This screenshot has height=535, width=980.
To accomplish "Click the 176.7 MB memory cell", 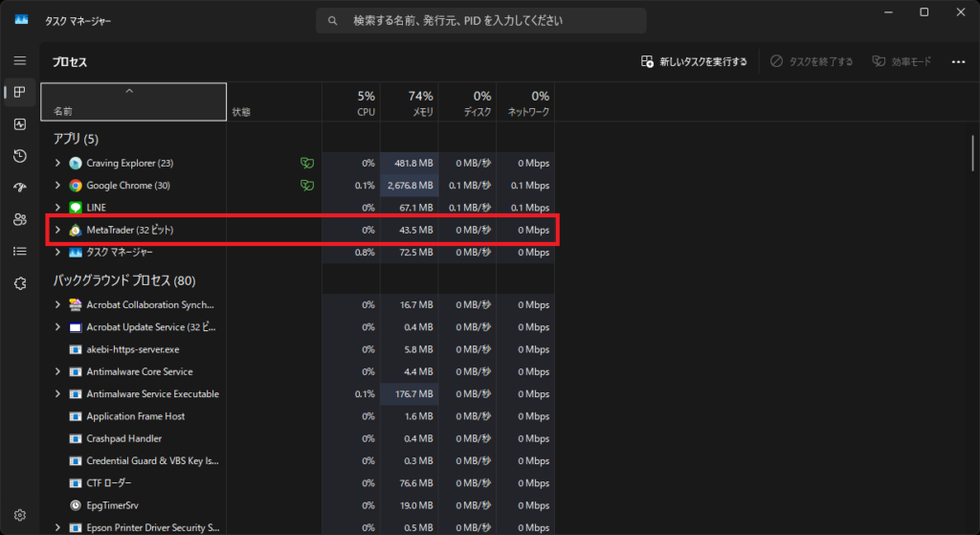I will [x=410, y=394].
